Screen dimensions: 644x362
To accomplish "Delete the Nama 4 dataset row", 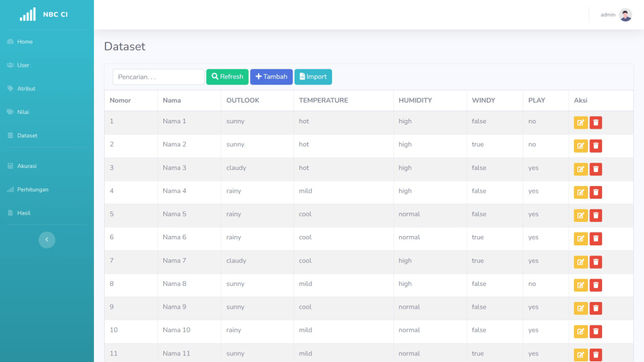I will click(x=596, y=192).
